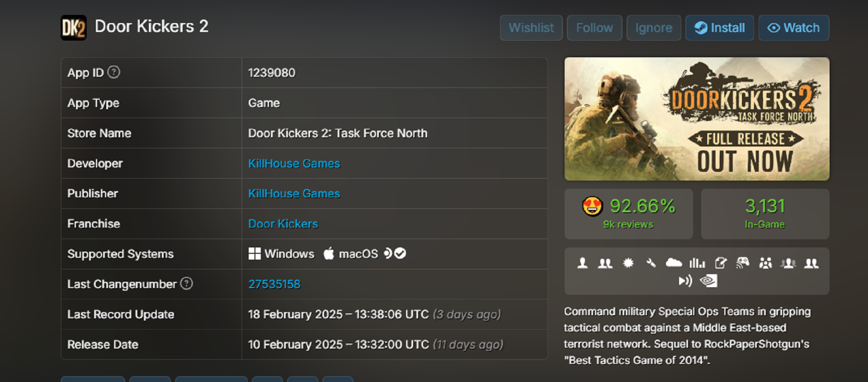
Task: Click the Franchise row label
Action: pos(94,224)
